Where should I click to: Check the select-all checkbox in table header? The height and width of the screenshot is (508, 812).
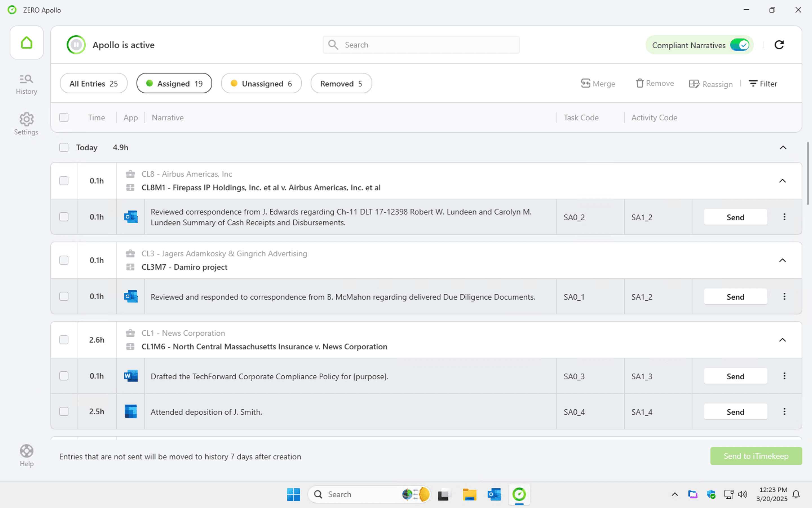point(64,118)
